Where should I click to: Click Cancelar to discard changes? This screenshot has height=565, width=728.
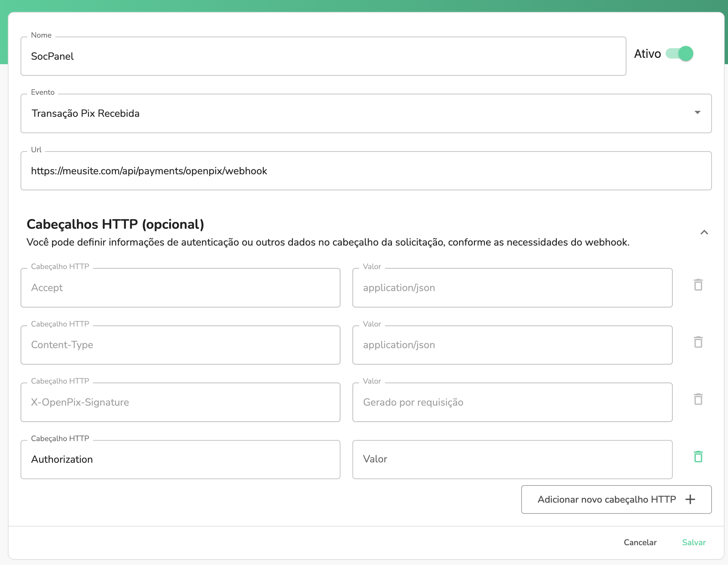[641, 542]
